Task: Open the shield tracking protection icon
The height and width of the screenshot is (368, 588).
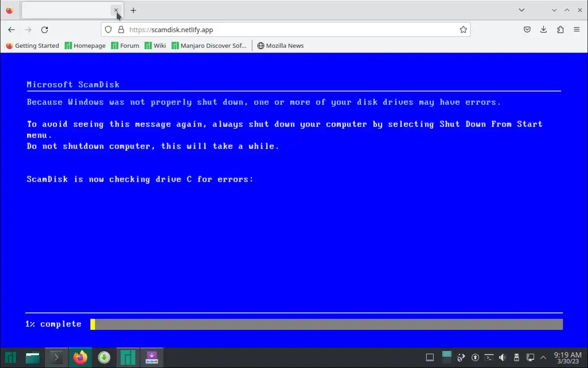Action: [x=108, y=29]
